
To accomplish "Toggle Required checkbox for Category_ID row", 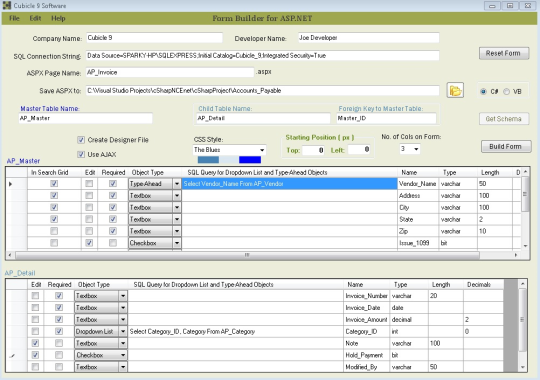I will pyautogui.click(x=59, y=331).
